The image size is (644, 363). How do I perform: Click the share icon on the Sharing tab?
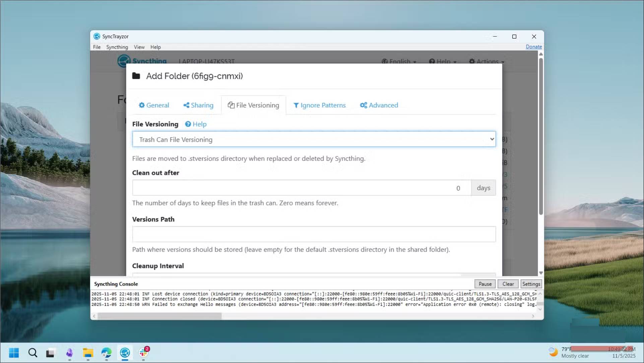187,105
